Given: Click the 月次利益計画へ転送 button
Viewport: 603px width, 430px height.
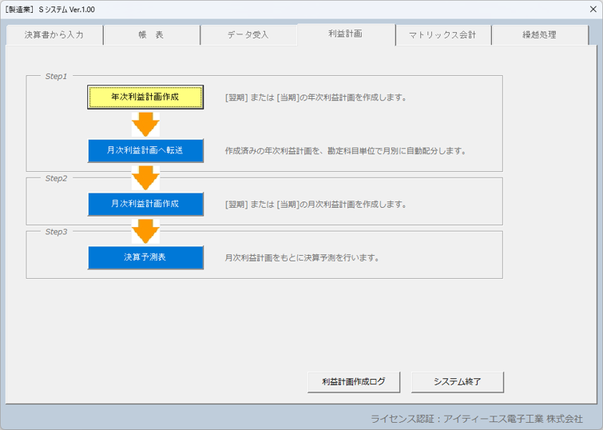Looking at the screenshot, I should tap(145, 150).
